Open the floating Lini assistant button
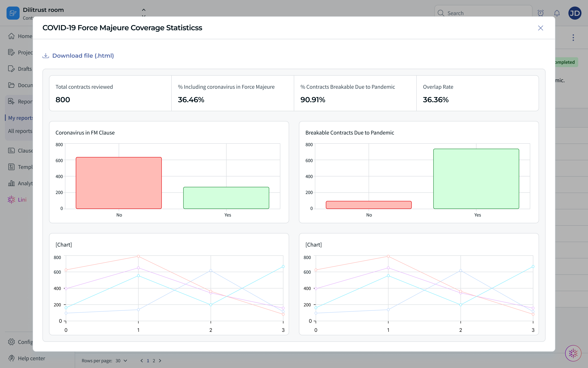 click(x=573, y=353)
